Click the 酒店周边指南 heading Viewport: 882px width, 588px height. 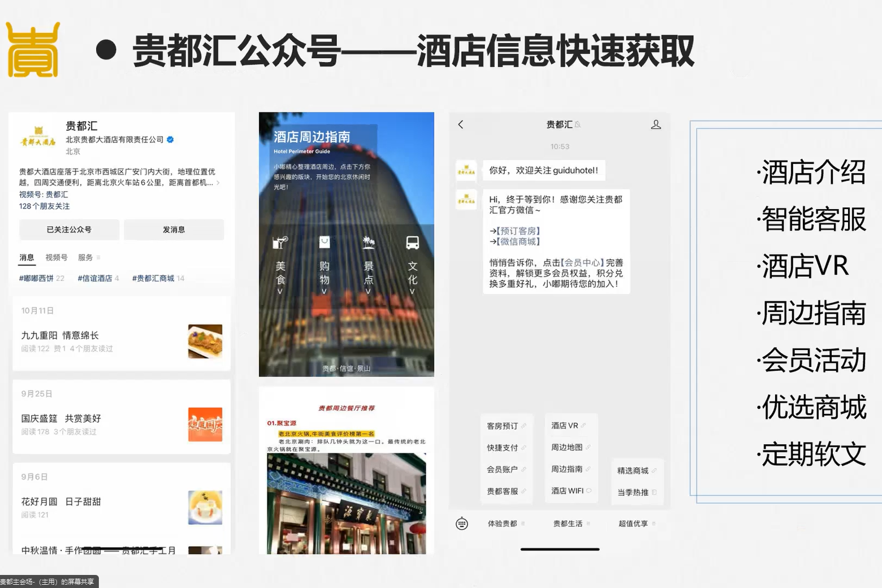pos(312,137)
